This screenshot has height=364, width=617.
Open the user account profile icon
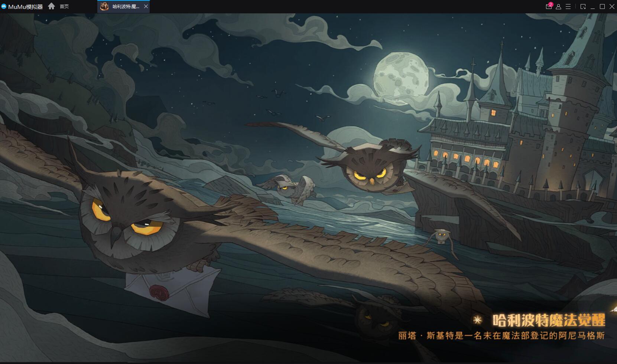click(558, 7)
